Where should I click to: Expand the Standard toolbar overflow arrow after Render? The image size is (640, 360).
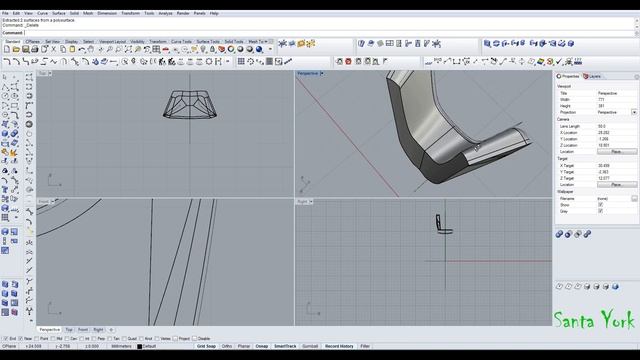270,49
